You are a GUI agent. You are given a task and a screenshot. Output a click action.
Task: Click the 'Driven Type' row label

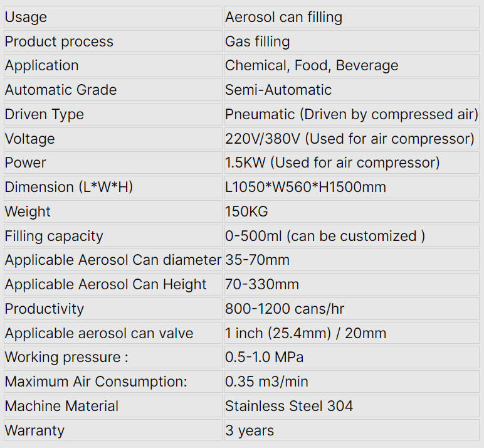[x=44, y=114]
